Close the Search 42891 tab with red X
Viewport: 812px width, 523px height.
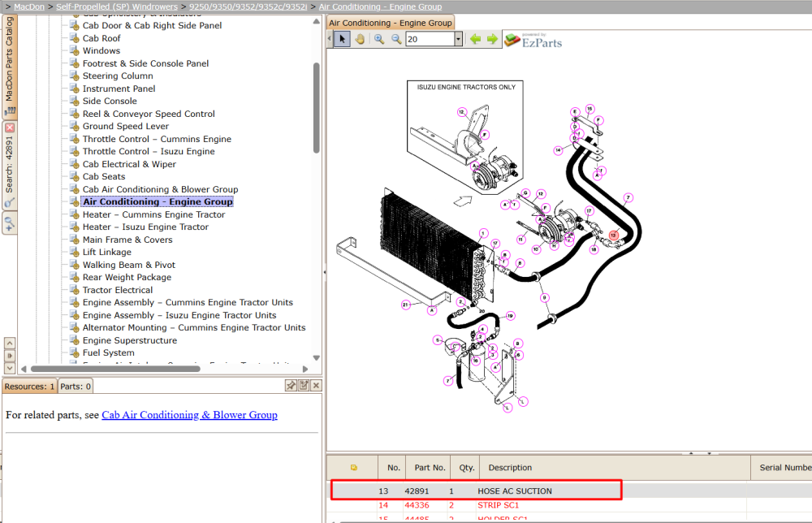point(10,128)
